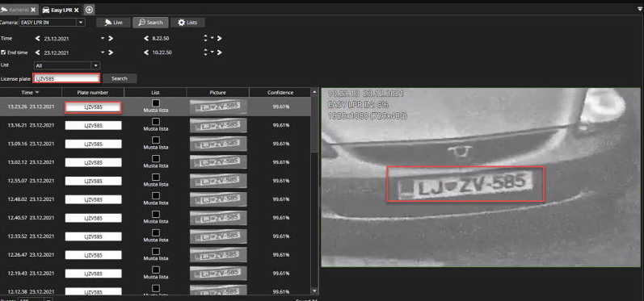Step back end time 10.22.50
Screen dimensions: 644x301
coord(145,52)
